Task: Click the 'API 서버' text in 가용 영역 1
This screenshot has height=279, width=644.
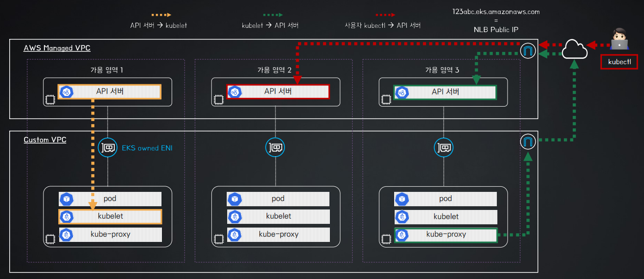Action: pyautogui.click(x=110, y=91)
